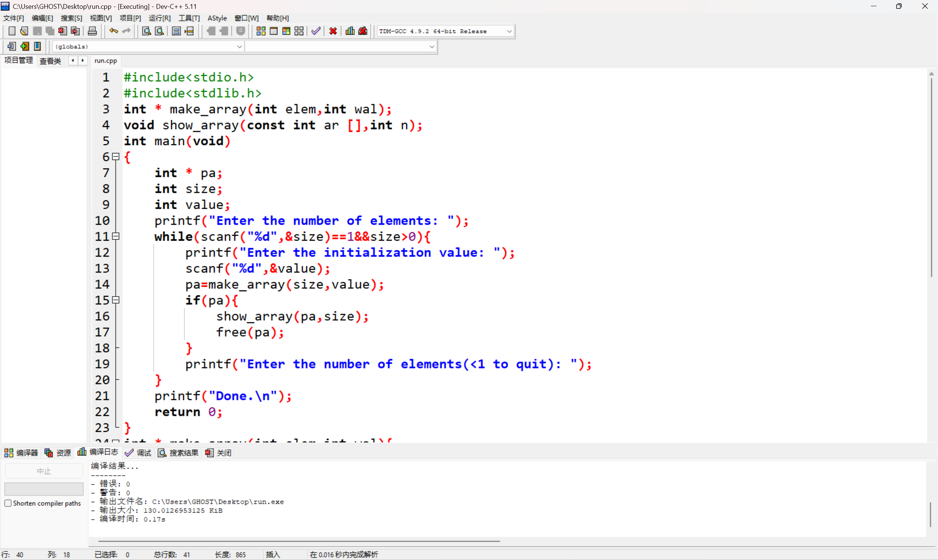This screenshot has width=938, height=560.
Task: Click the Undo arrow icon
Action: pyautogui.click(x=113, y=31)
